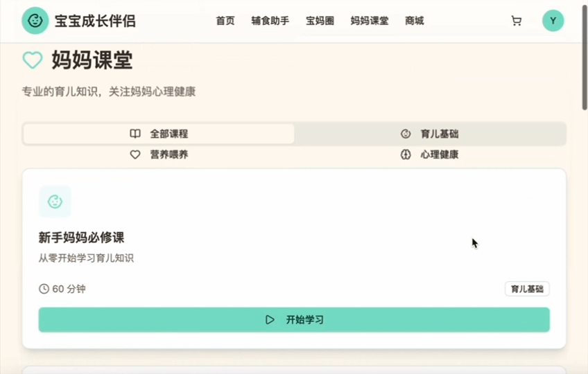Click the baby icon on 育儿基础 tab

pos(406,134)
